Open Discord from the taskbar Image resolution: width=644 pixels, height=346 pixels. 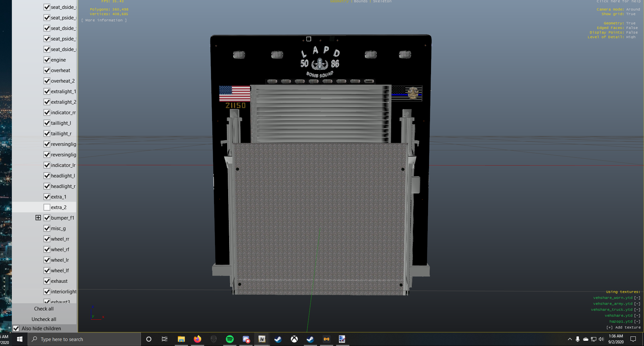(246, 339)
